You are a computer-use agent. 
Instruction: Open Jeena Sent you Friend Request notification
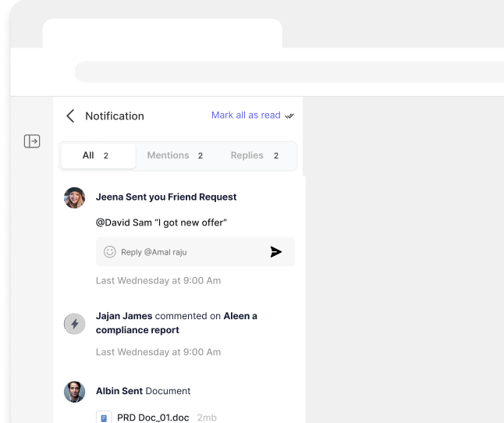(x=166, y=197)
